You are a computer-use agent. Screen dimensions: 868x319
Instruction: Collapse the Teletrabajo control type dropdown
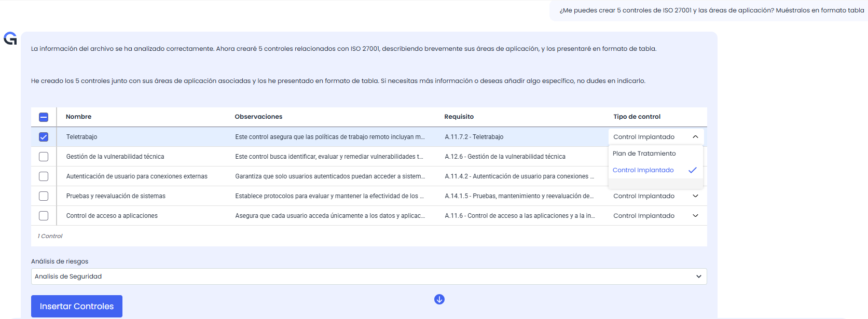tap(695, 137)
